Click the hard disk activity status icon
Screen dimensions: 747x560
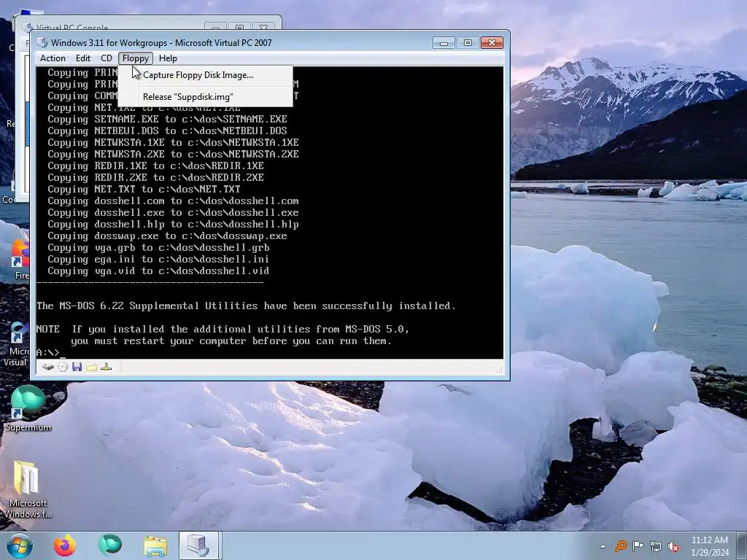click(x=48, y=367)
